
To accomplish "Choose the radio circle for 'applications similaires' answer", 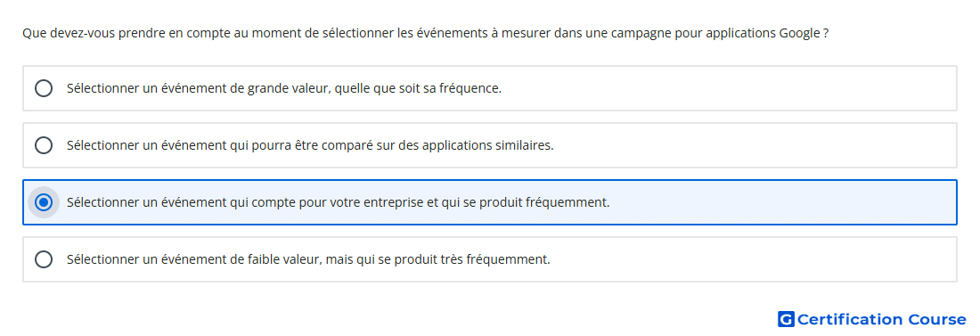I will [44, 145].
